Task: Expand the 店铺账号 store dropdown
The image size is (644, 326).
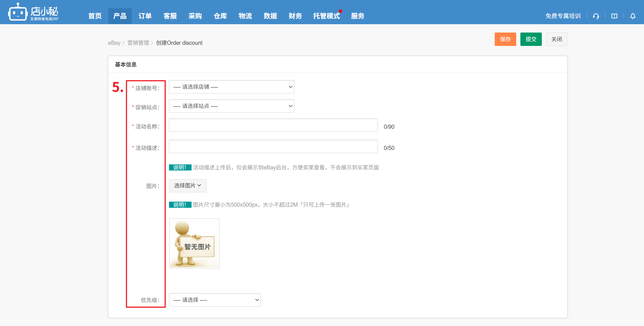Action: tap(231, 87)
